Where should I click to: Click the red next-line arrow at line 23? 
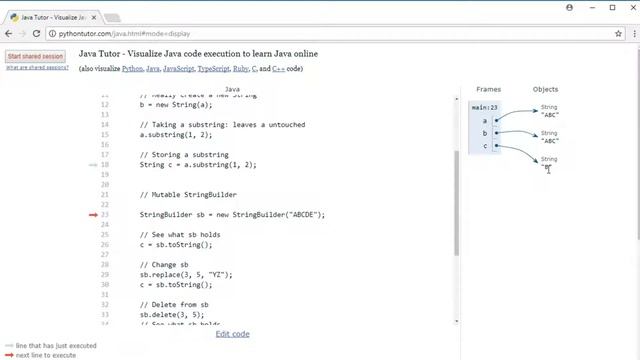pyautogui.click(x=93, y=215)
